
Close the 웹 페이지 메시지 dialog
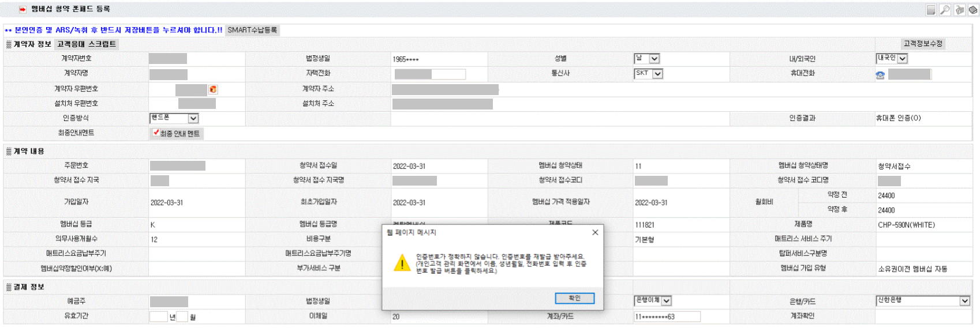point(595,232)
